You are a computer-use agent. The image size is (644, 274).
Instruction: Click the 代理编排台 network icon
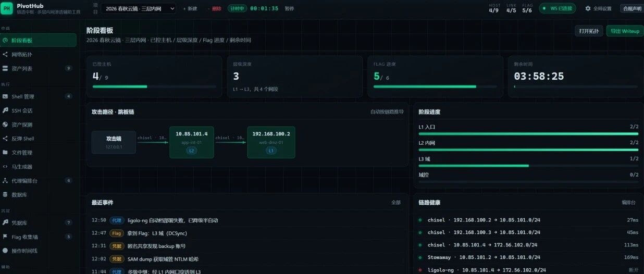pos(5,181)
